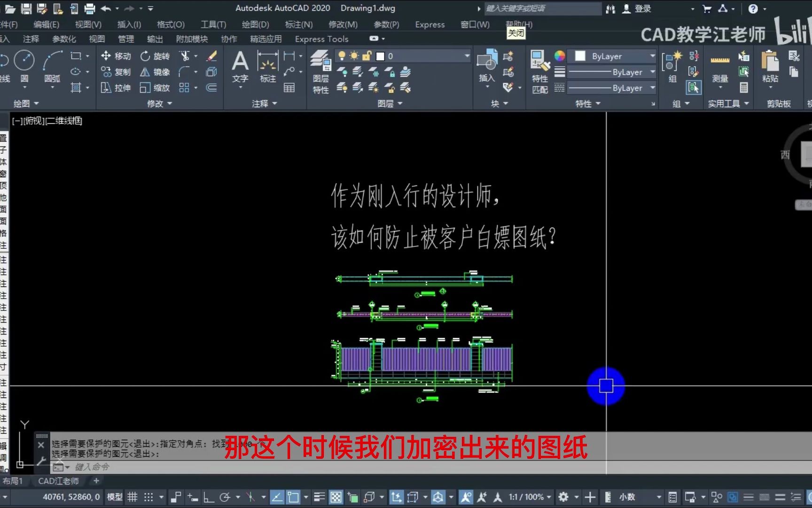Expand the 绘图 panel dropdown

pos(35,103)
